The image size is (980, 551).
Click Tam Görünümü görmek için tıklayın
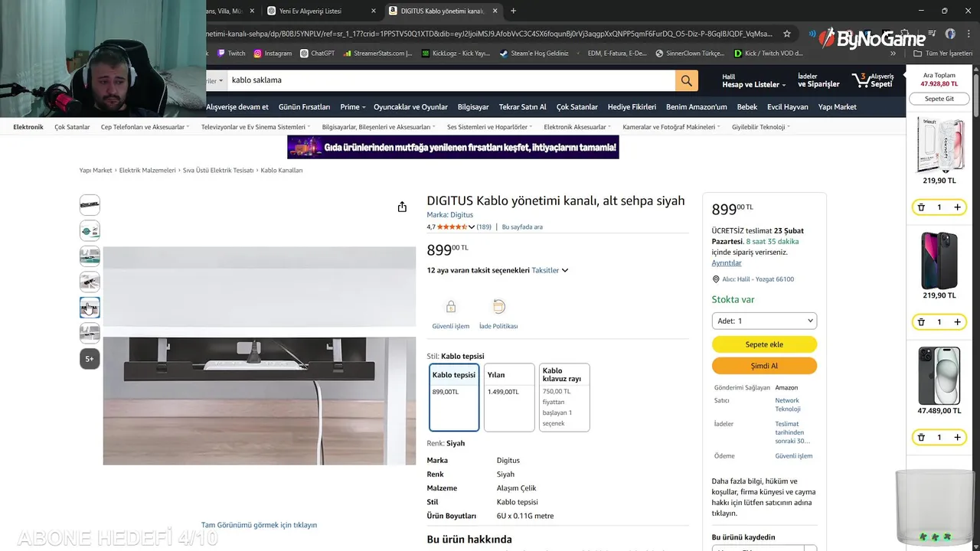[259, 525]
